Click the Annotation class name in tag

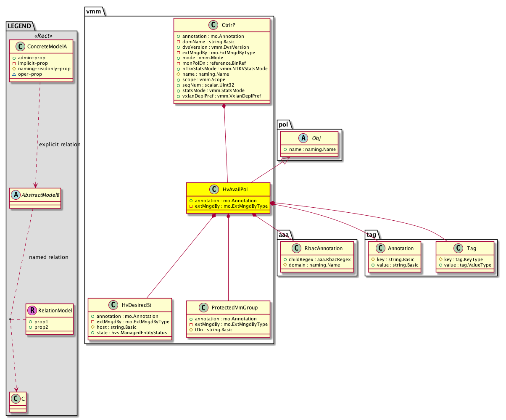click(400, 248)
